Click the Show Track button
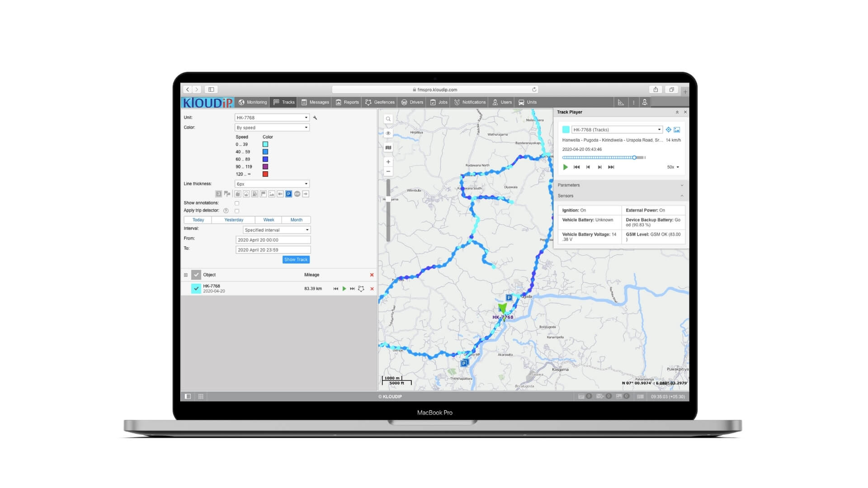 pos(296,260)
